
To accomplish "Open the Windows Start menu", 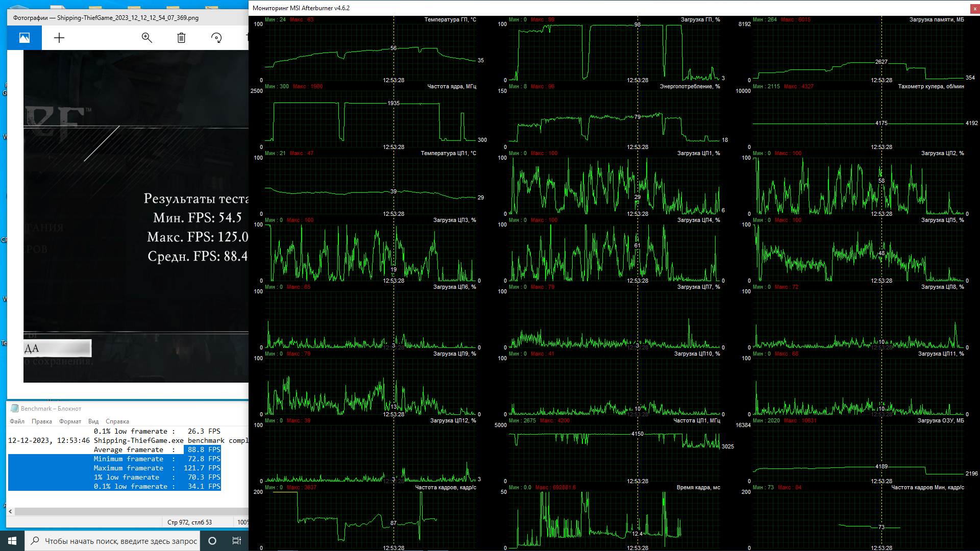I will coord(12,541).
